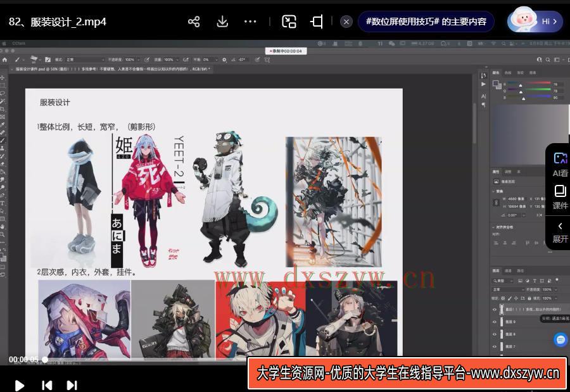
Task: Open #数位屏使用技巧# 的主要内容 summary
Action: (426, 22)
